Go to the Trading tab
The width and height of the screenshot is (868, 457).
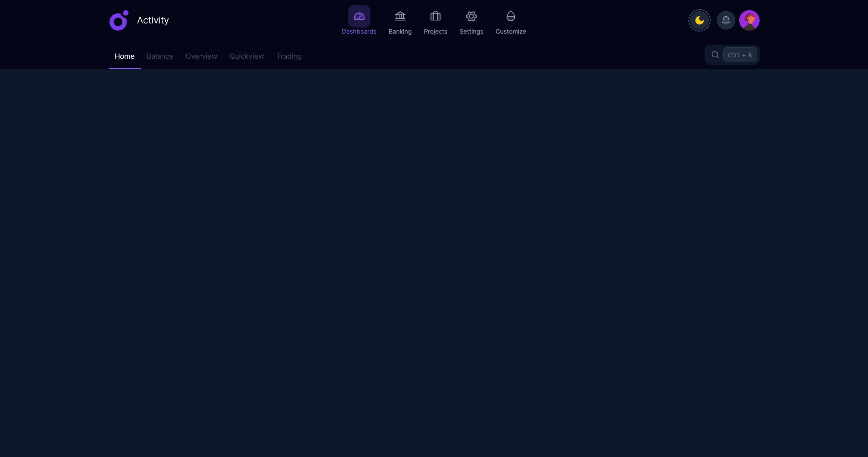(289, 56)
